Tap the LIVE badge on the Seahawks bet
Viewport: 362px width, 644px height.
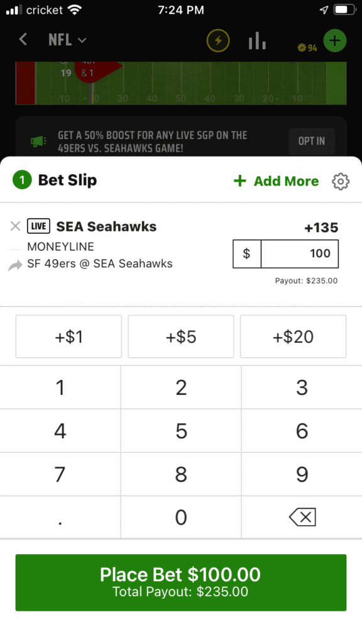point(38,226)
